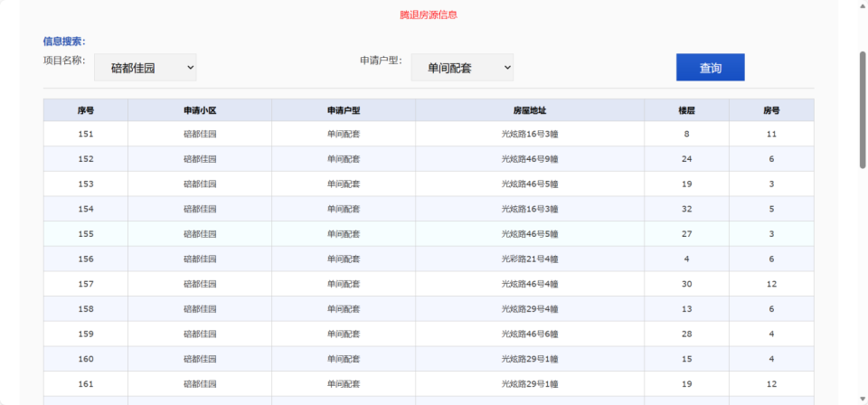Click floor value 4 in row 156
Viewport: 868px width, 405px height.
tap(687, 259)
